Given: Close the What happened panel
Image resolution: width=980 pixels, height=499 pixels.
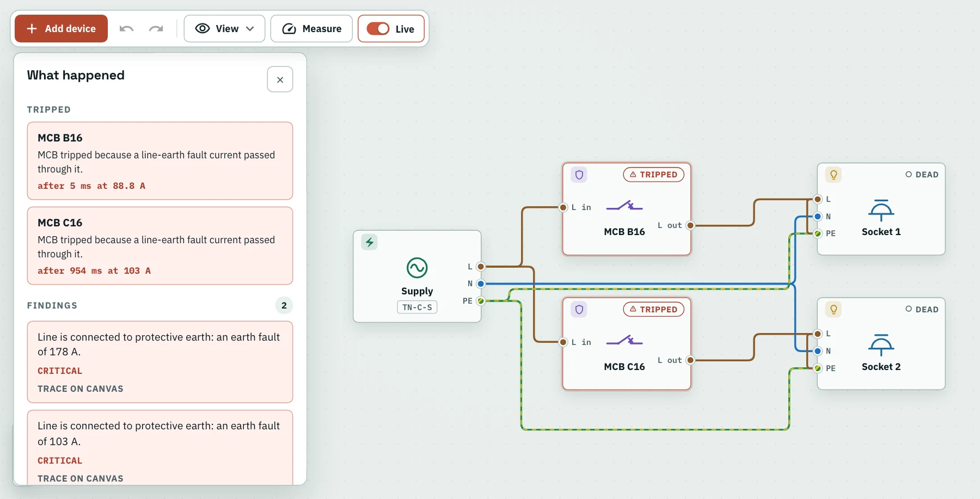Looking at the screenshot, I should coord(280,79).
